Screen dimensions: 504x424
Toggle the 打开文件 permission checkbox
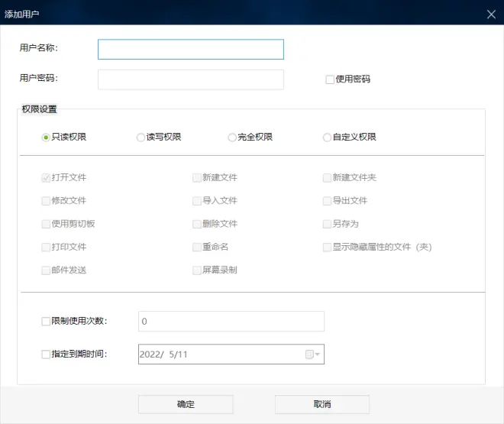coord(46,178)
